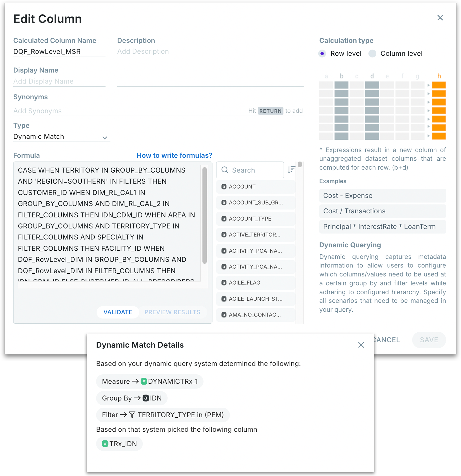Select the Column level radio button
The image size is (461, 476).
click(372, 53)
